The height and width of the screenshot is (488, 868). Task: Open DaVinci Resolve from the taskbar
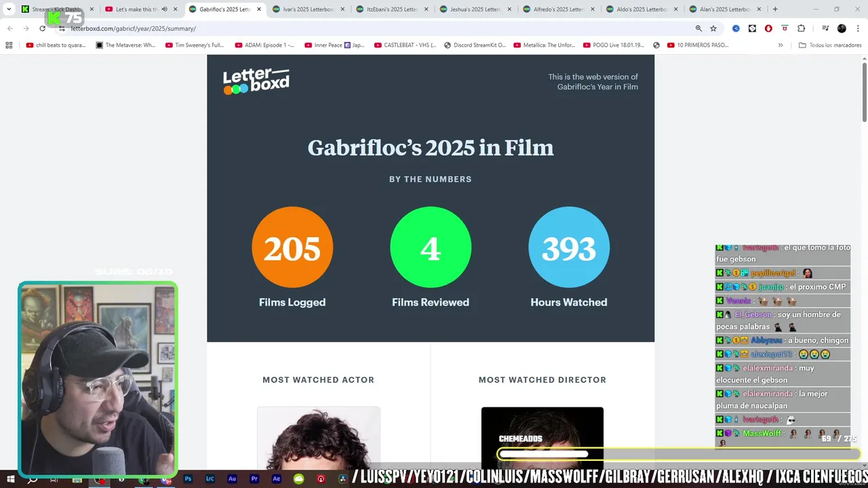(x=342, y=479)
